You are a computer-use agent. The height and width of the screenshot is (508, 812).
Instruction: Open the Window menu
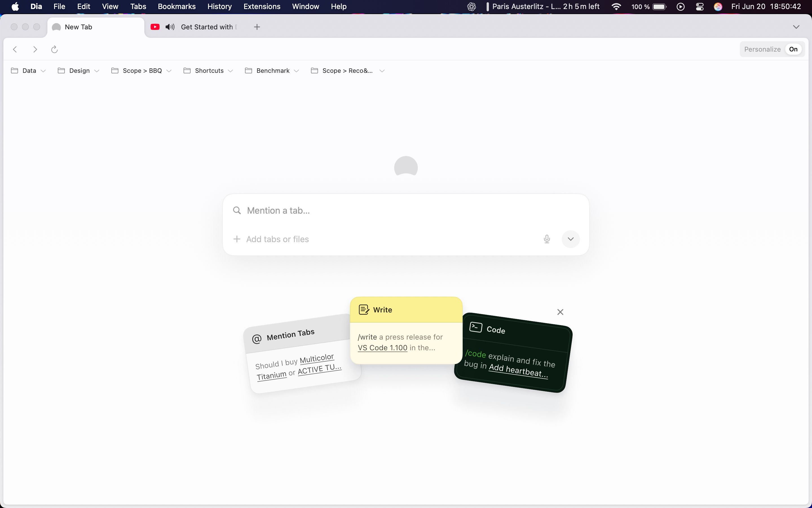click(x=306, y=7)
